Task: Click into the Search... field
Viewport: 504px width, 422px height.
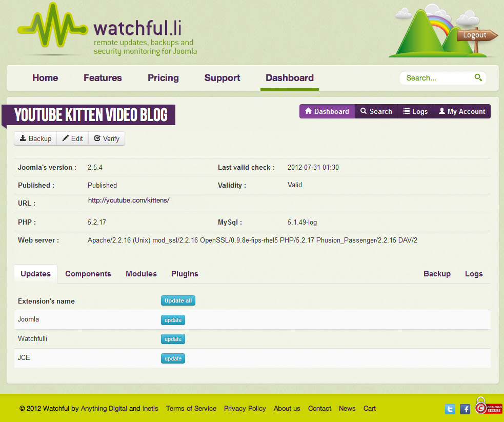Action: pyautogui.click(x=442, y=78)
